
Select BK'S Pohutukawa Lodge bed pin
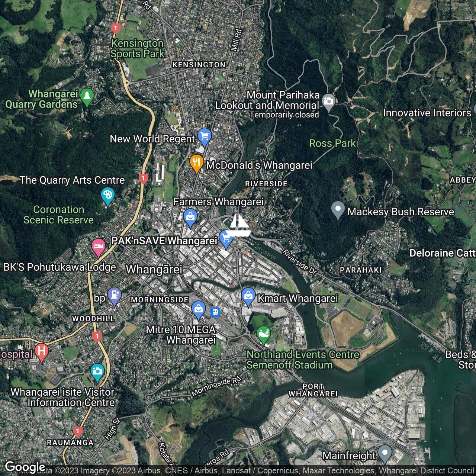[98, 247]
